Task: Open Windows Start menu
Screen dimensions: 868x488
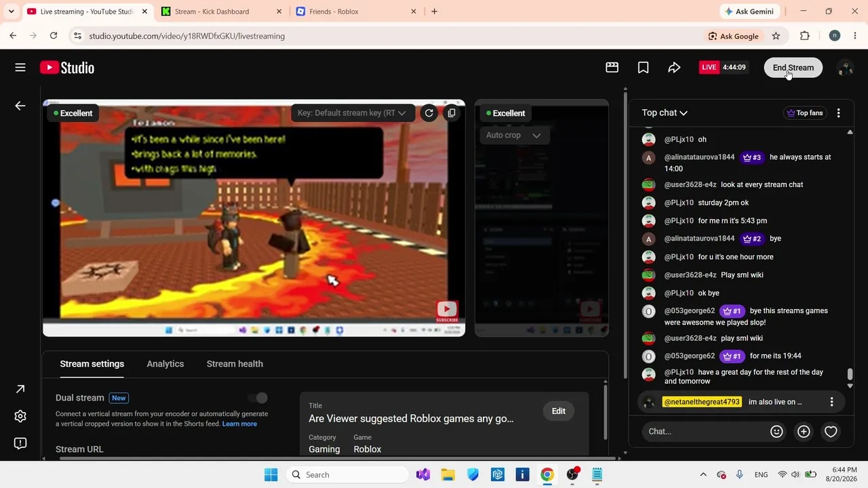Action: pyautogui.click(x=271, y=474)
